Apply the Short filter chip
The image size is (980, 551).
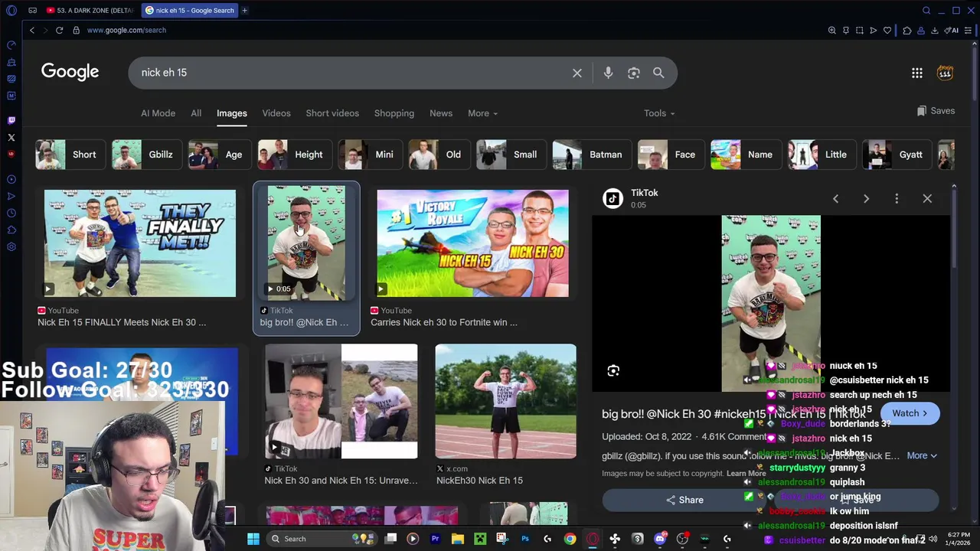70,155
